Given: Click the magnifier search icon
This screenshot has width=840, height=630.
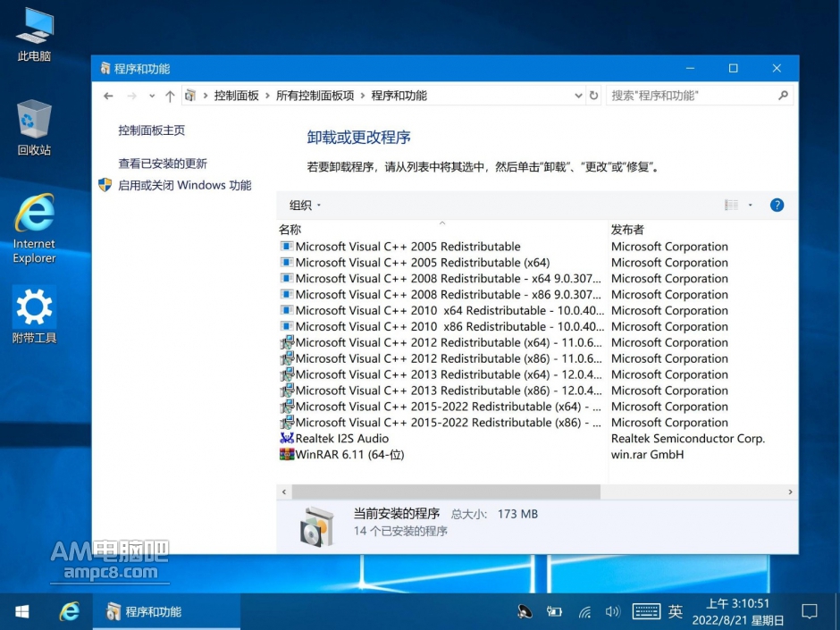Looking at the screenshot, I should click(783, 96).
